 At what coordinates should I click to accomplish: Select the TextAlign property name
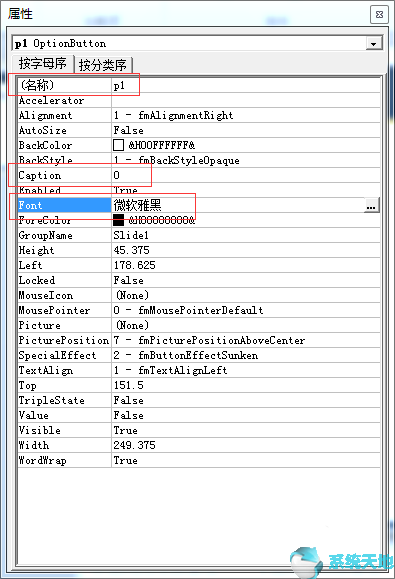pyautogui.click(x=65, y=370)
